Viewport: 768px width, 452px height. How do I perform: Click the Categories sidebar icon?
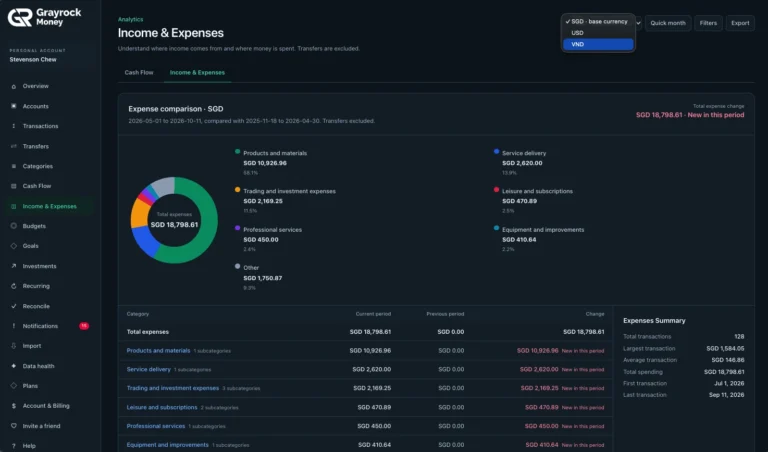[14, 166]
